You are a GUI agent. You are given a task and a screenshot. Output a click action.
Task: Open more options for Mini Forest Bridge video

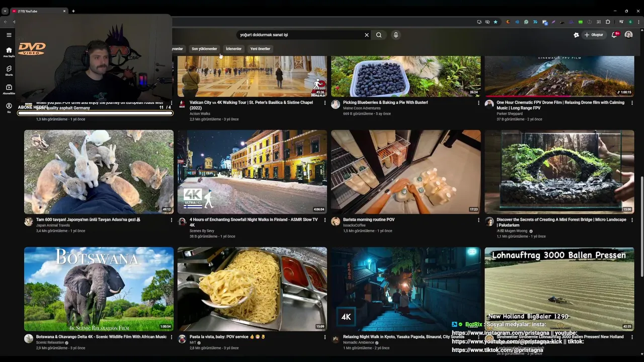[632, 220]
